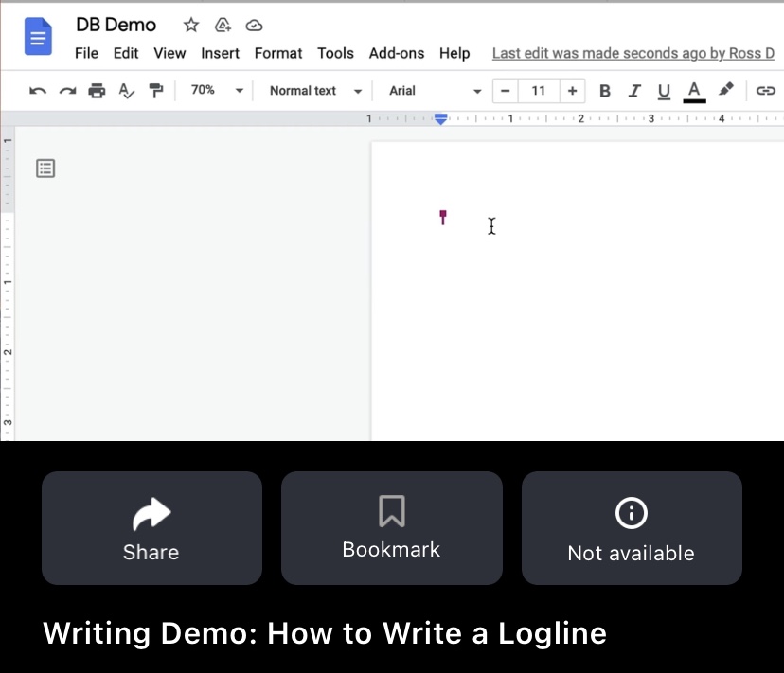Open the Arial font dropdown
This screenshot has width=784, height=673.
(x=435, y=91)
